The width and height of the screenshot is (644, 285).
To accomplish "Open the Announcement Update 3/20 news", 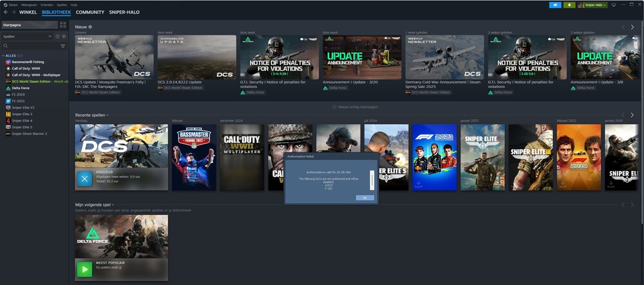I will click(x=362, y=57).
